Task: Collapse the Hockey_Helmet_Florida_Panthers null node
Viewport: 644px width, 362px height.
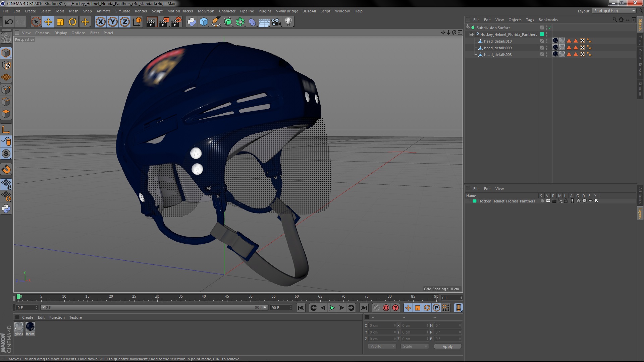Action: pos(471,34)
